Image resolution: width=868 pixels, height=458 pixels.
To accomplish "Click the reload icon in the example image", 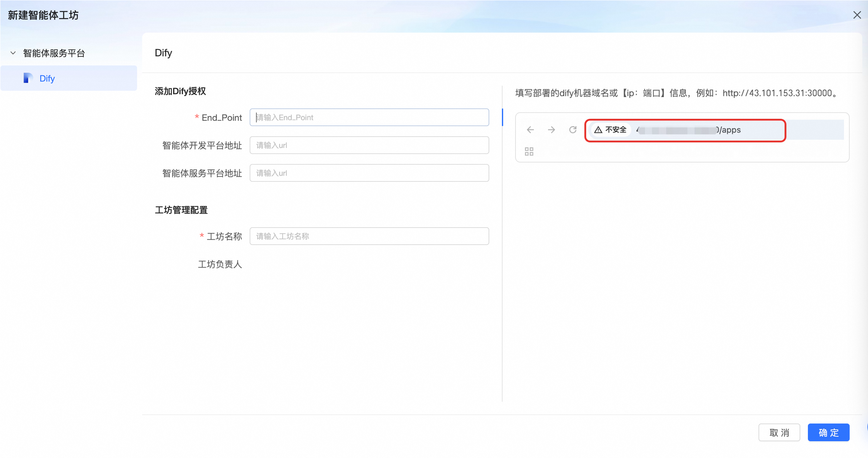I will pos(573,130).
